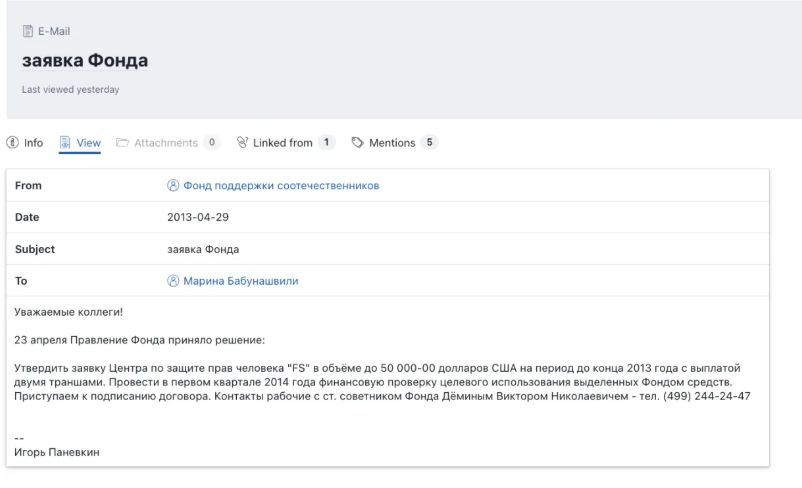Open the Attachments tab
Image resolution: width=802 pixels, height=488 pixels.
168,143
